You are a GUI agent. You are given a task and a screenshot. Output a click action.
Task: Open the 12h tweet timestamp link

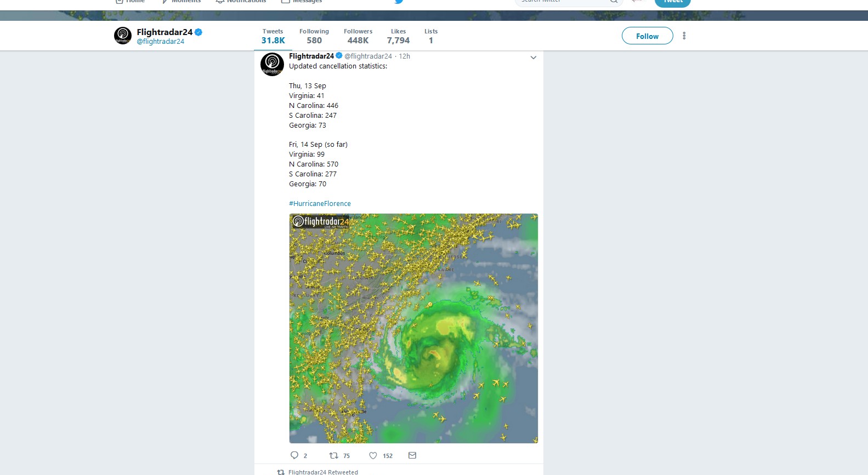point(404,56)
